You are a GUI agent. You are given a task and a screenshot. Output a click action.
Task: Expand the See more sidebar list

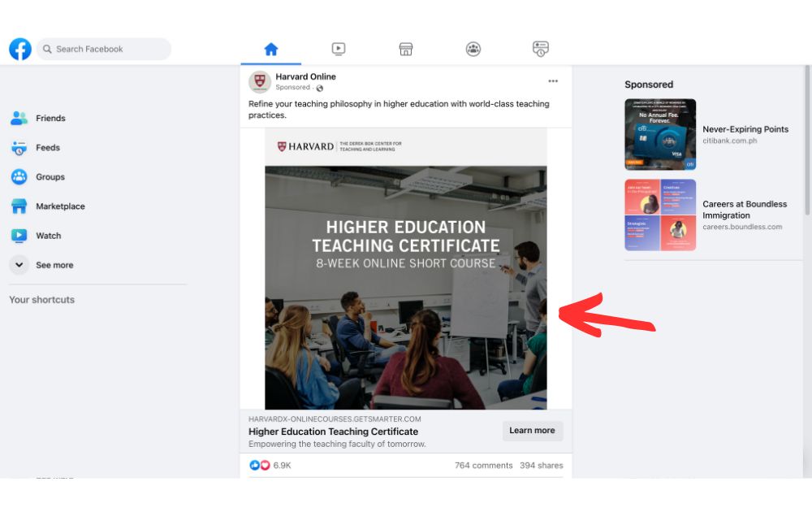tap(54, 265)
